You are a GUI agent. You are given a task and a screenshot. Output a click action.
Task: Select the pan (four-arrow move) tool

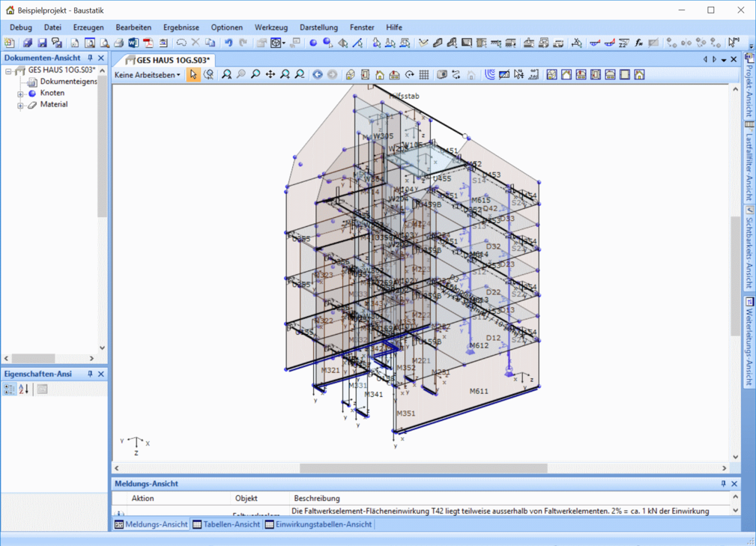tap(270, 75)
